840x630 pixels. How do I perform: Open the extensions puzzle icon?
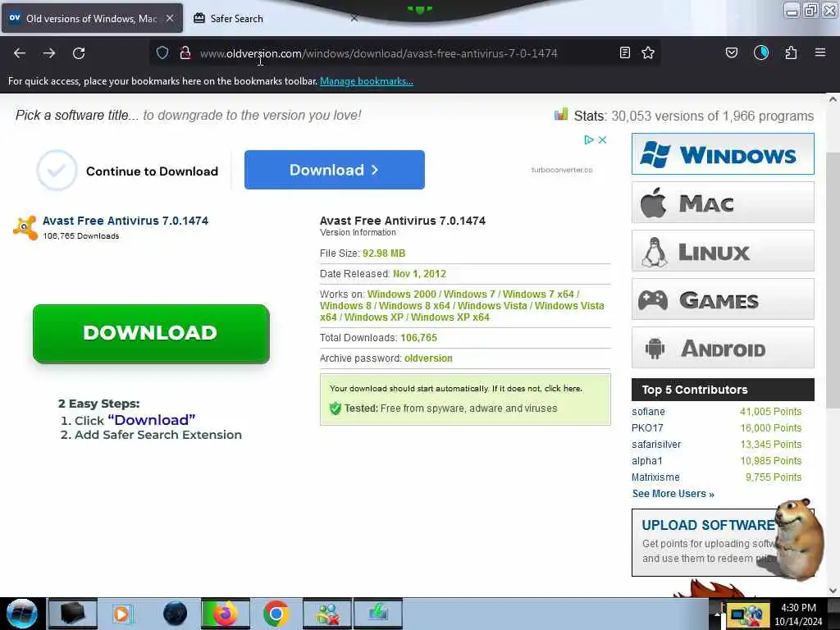pyautogui.click(x=791, y=52)
